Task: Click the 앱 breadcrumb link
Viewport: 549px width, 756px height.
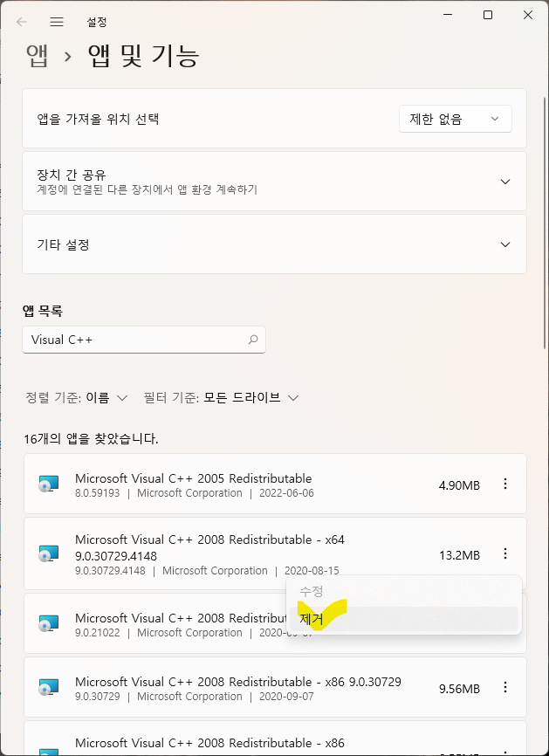Action: click(x=38, y=56)
